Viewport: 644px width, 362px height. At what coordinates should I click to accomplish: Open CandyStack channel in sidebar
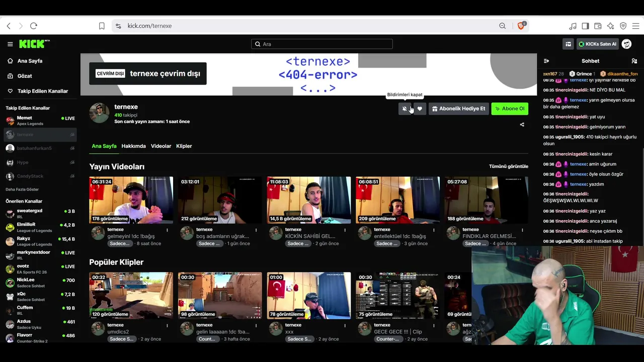click(40, 176)
